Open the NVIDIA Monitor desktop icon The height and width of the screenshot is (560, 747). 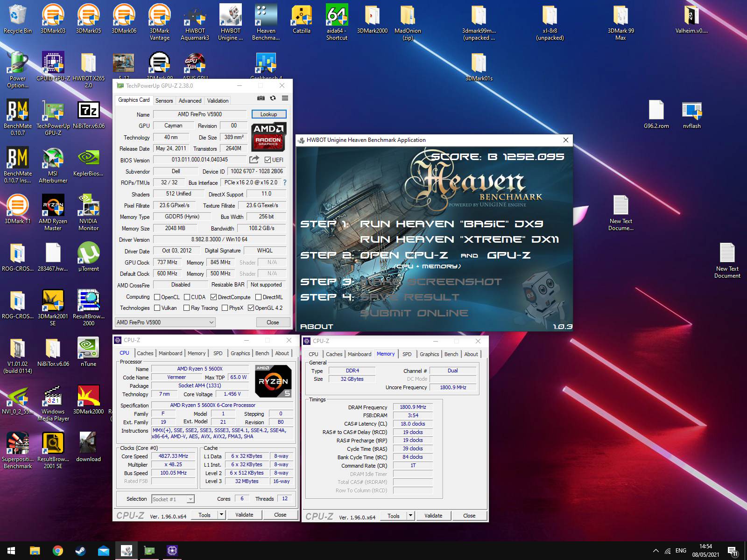[x=89, y=213]
